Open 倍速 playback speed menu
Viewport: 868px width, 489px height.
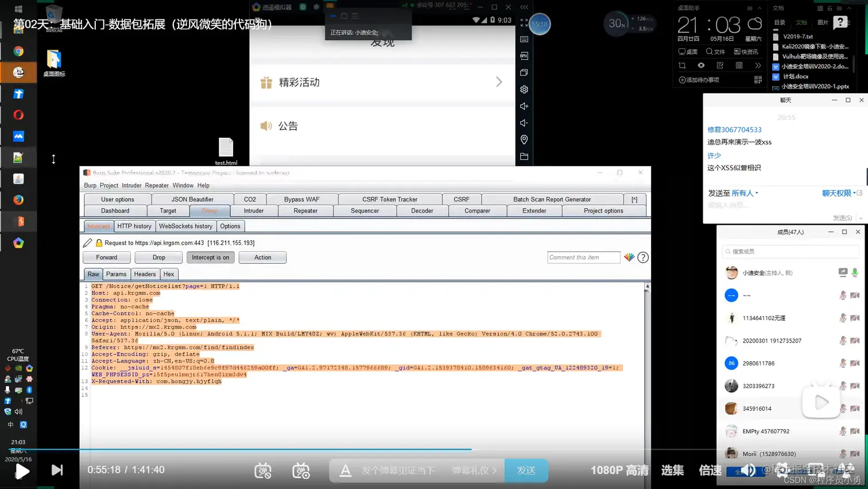click(710, 470)
